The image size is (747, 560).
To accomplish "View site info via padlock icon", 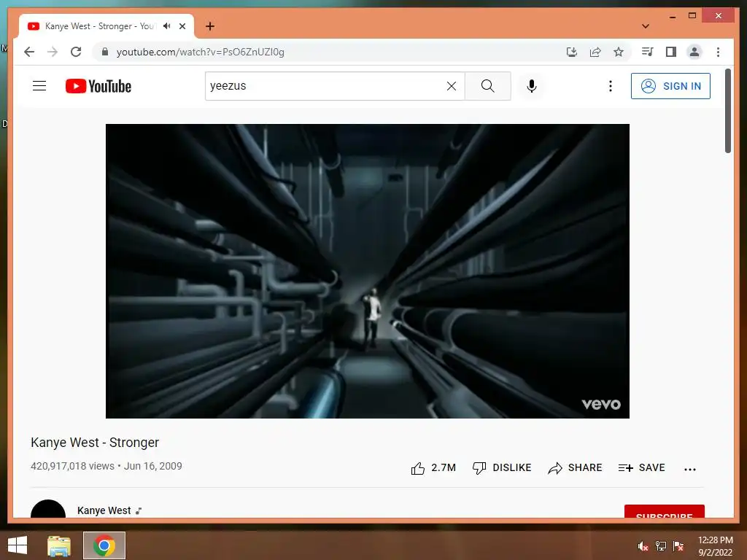I will [105, 52].
